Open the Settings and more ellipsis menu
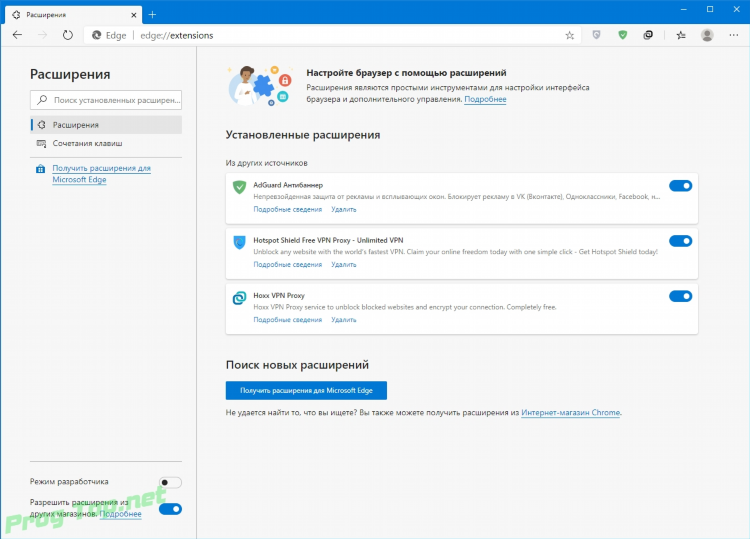The width and height of the screenshot is (750, 539). [x=733, y=35]
